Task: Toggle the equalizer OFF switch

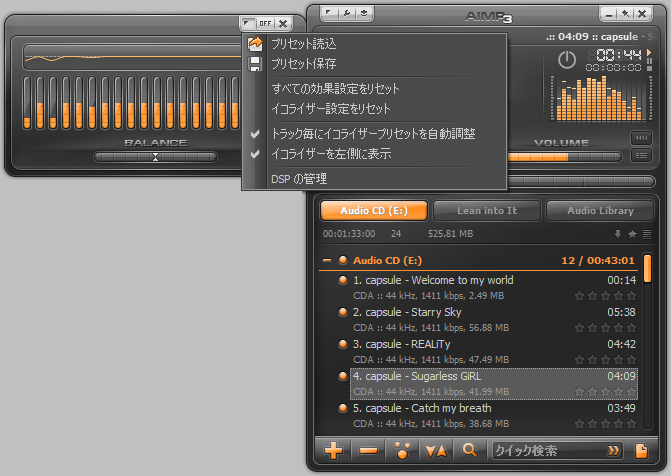Action: tap(265, 23)
